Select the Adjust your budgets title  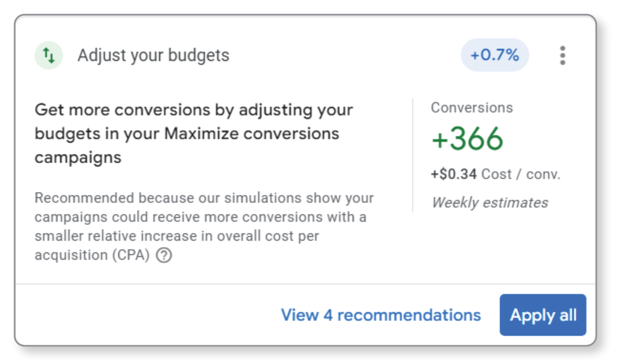153,55
